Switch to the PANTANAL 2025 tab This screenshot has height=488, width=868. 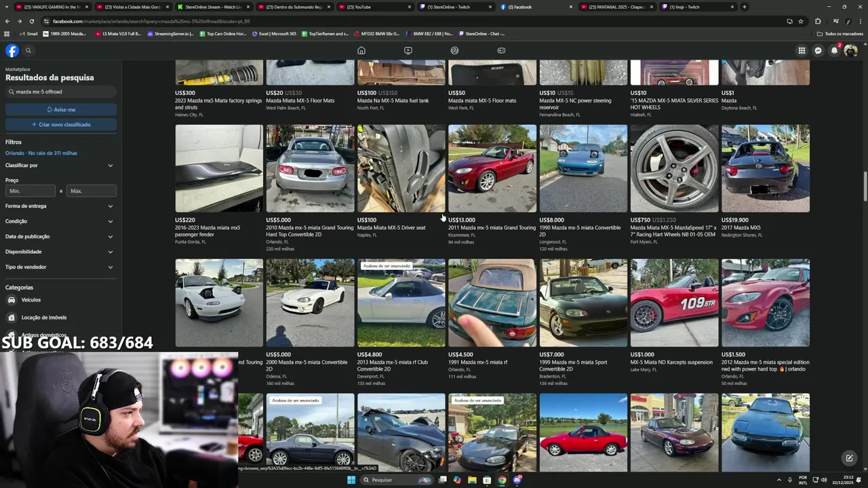pyautogui.click(x=617, y=7)
